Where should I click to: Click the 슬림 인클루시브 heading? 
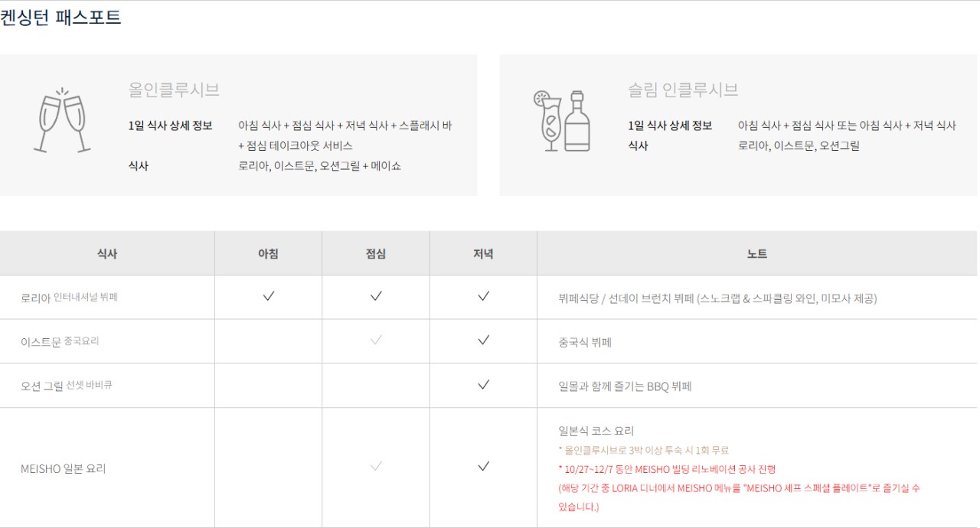point(683,90)
